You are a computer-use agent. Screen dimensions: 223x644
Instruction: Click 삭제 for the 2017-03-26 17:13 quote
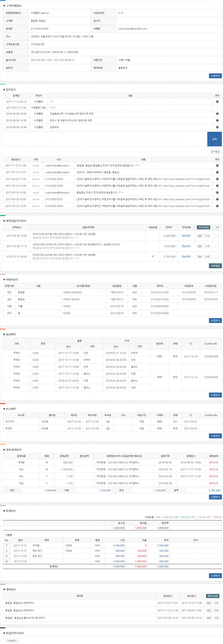click(207, 246)
